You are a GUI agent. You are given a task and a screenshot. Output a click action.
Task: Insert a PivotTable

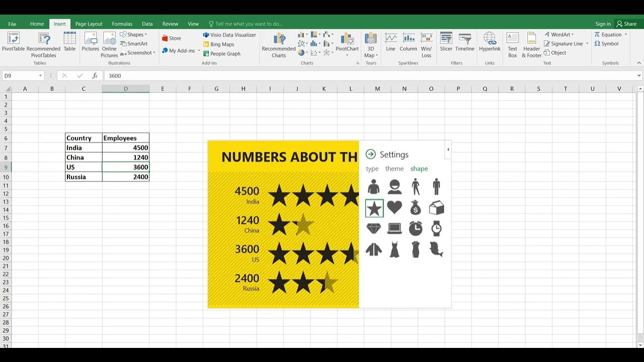pyautogui.click(x=14, y=42)
